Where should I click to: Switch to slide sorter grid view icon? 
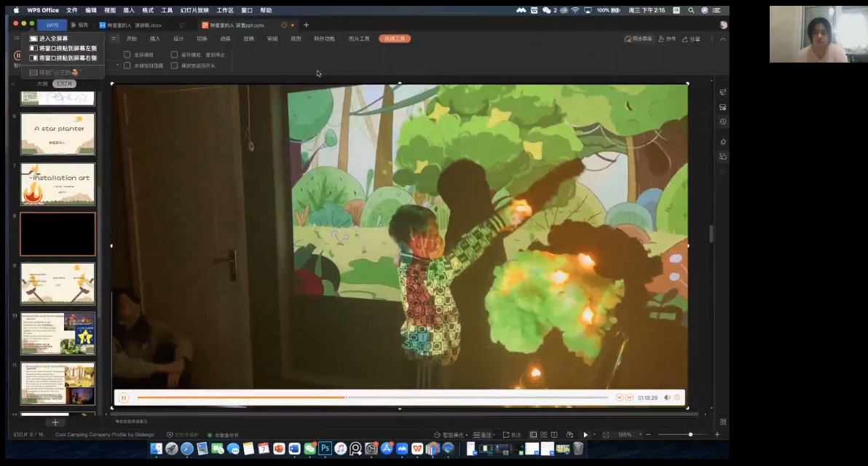point(544,435)
